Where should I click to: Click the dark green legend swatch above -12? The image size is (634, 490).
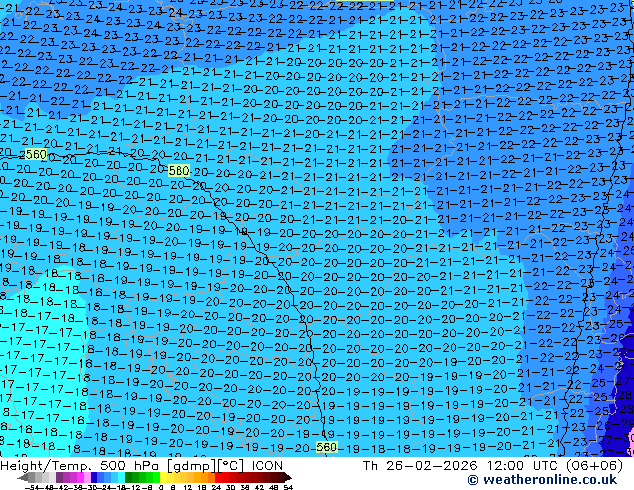coord(129,478)
